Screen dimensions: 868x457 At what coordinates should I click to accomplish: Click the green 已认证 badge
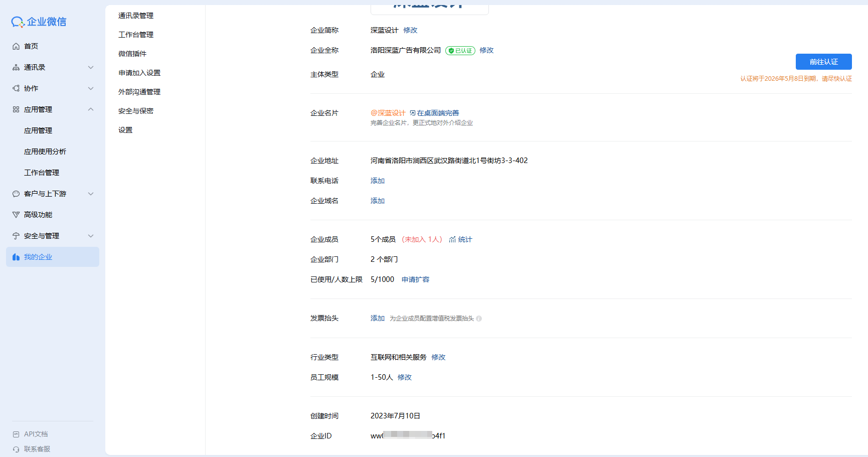click(x=460, y=51)
